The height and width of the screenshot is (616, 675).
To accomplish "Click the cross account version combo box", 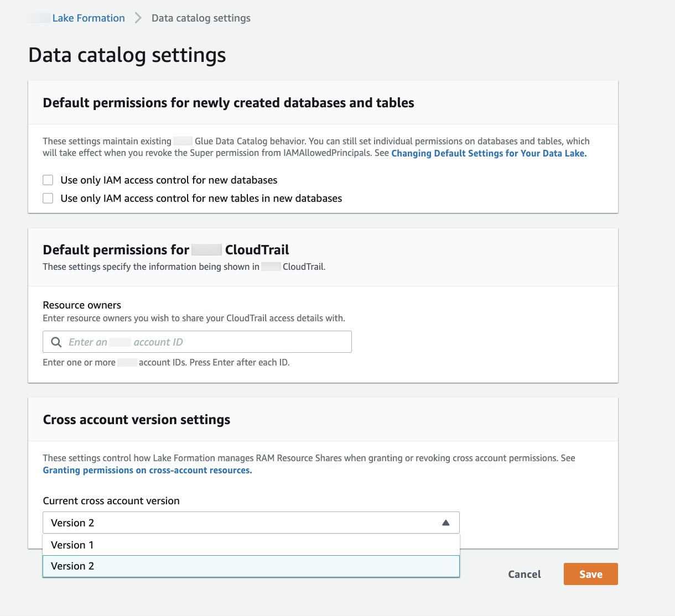I will (243, 523).
